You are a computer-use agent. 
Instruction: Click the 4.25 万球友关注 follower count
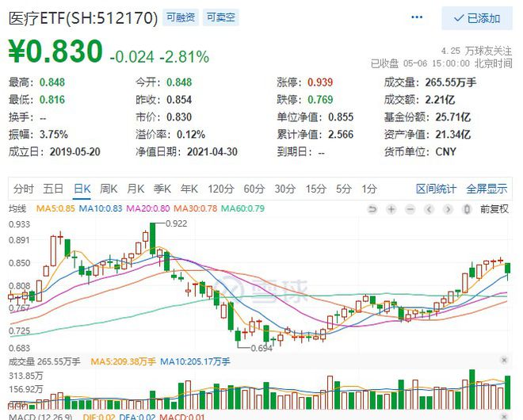[476, 51]
